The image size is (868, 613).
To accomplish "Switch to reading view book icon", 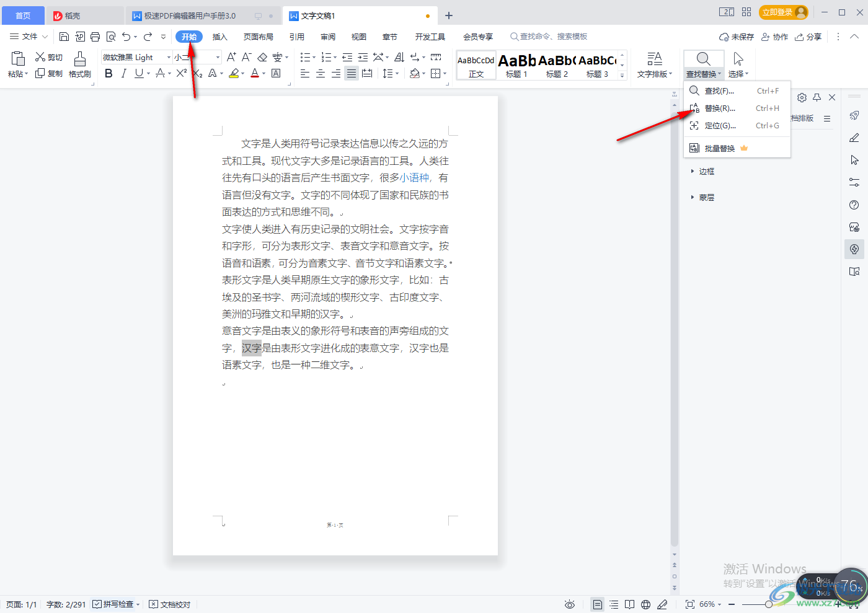I will [629, 604].
